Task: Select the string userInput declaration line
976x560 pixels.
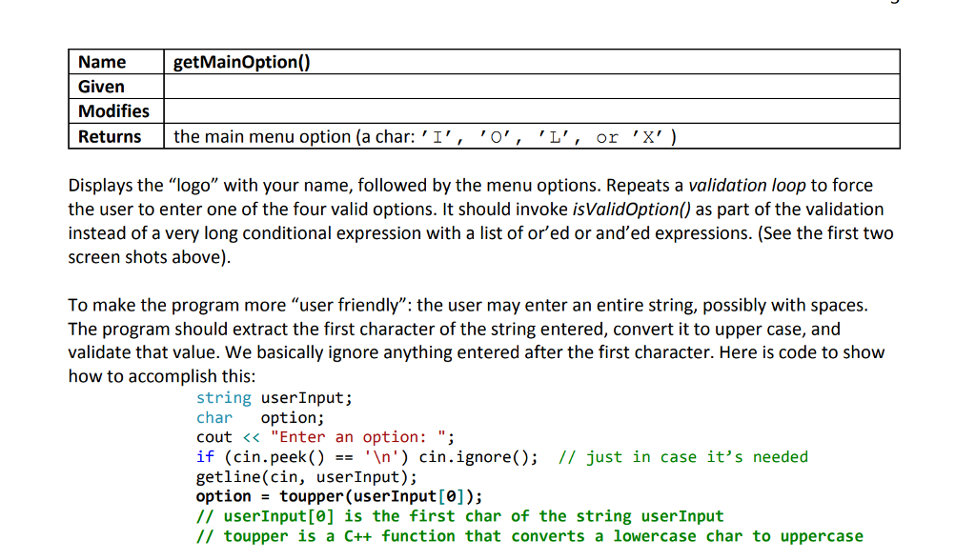Action: coord(274,397)
